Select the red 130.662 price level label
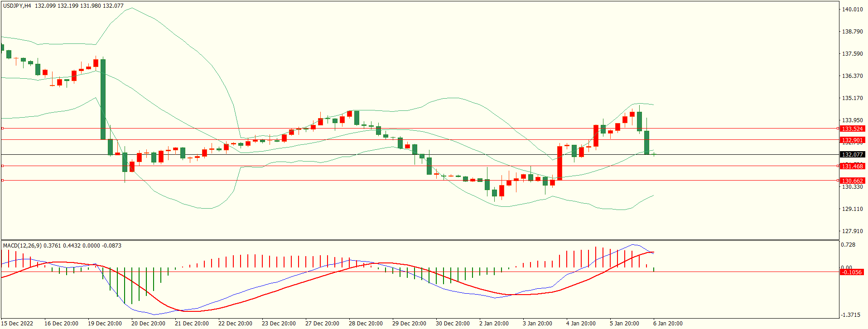868x329 pixels. [852, 181]
